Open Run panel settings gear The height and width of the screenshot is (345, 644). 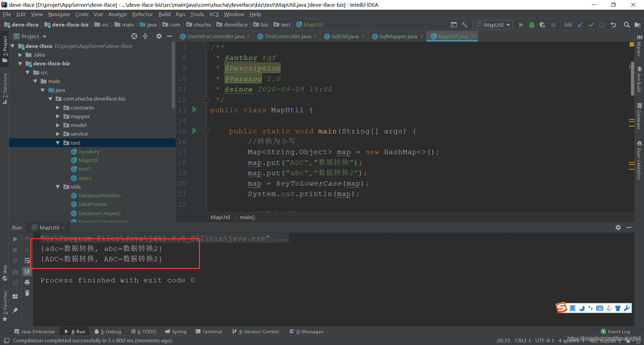[618, 227]
